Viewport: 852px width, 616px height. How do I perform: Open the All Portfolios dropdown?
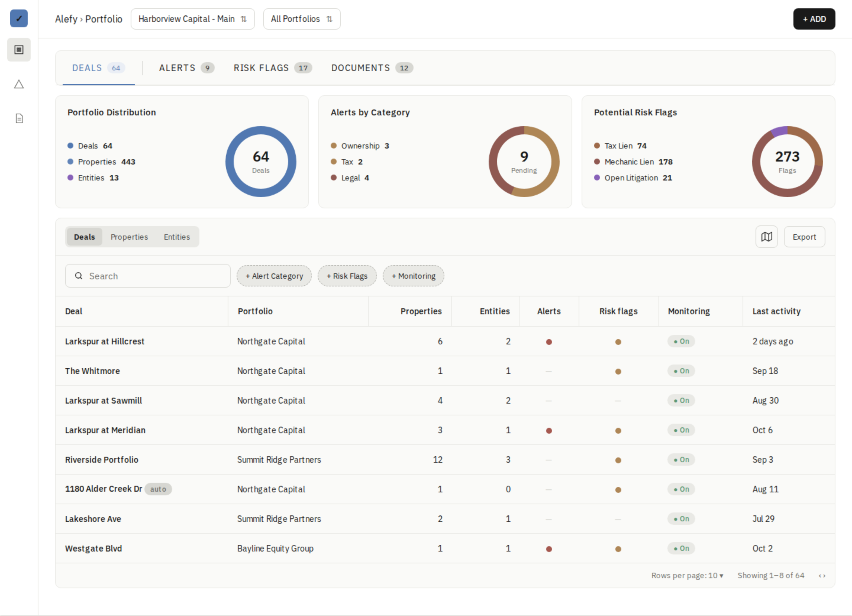coord(302,19)
